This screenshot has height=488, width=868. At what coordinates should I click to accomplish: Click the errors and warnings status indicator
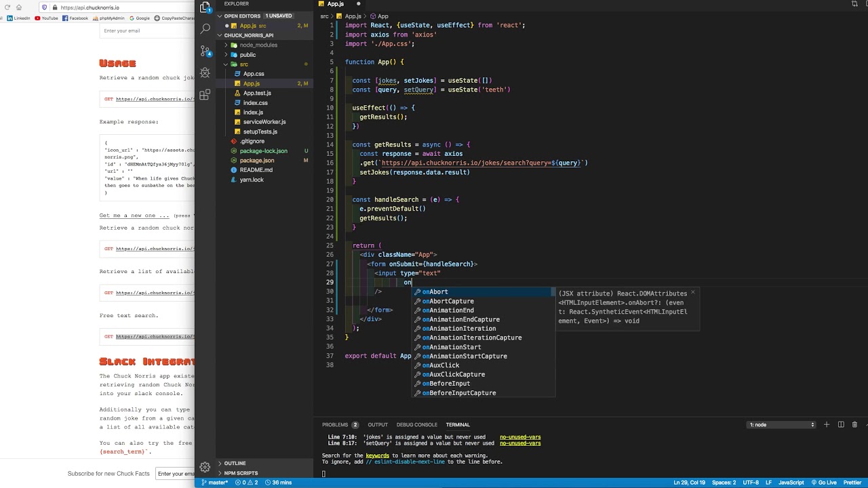pyautogui.click(x=247, y=483)
